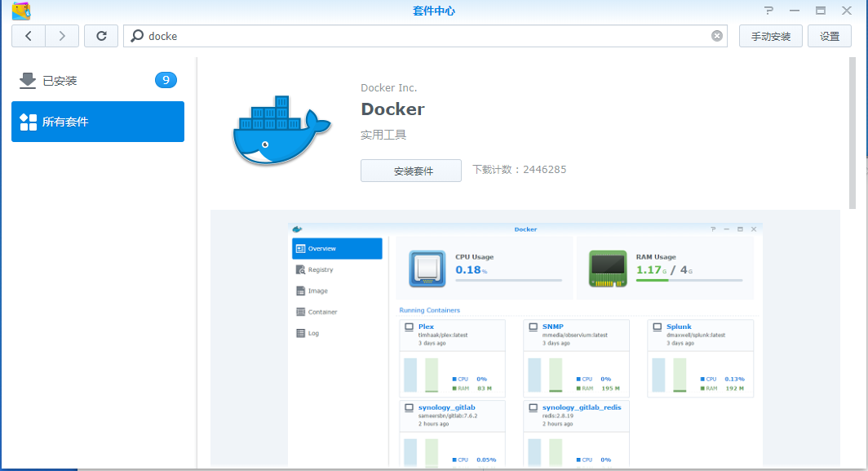
Task: Click the 9 installed packages badge
Action: pos(166,80)
